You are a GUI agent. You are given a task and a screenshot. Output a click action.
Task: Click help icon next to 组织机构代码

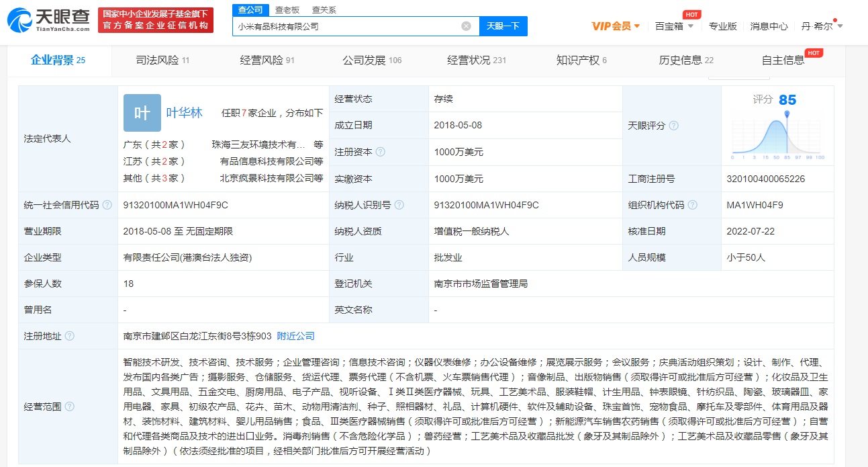tap(692, 205)
